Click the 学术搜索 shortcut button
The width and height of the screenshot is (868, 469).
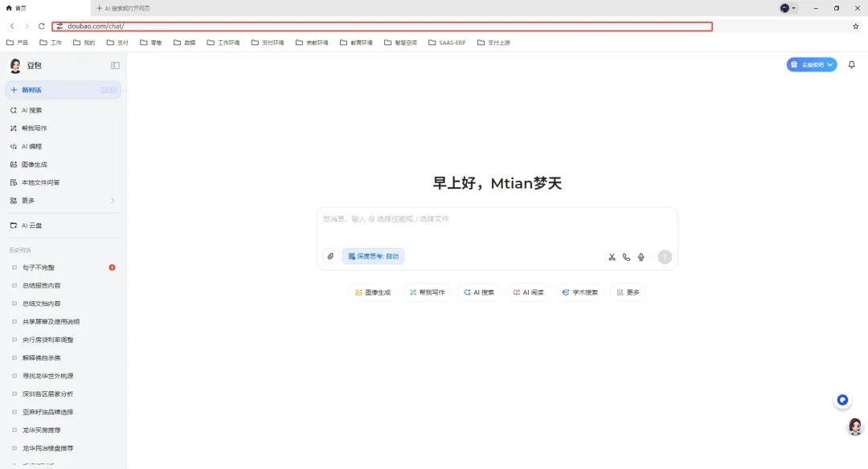pyautogui.click(x=579, y=292)
